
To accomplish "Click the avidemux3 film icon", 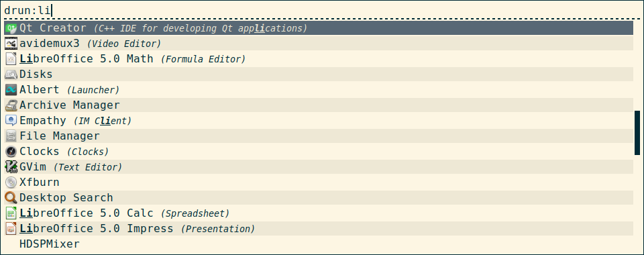I will pyautogui.click(x=11, y=44).
